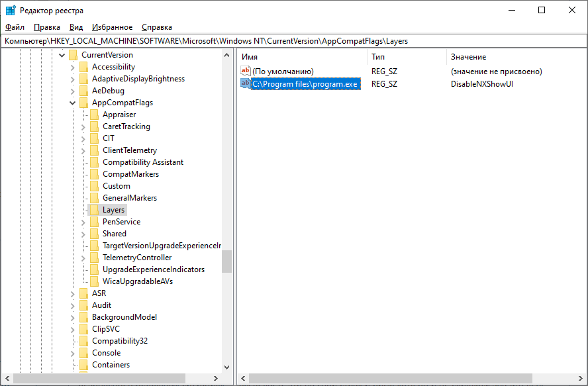Select the Compatibility Assistant key
The height and width of the screenshot is (386, 588).
tap(143, 162)
